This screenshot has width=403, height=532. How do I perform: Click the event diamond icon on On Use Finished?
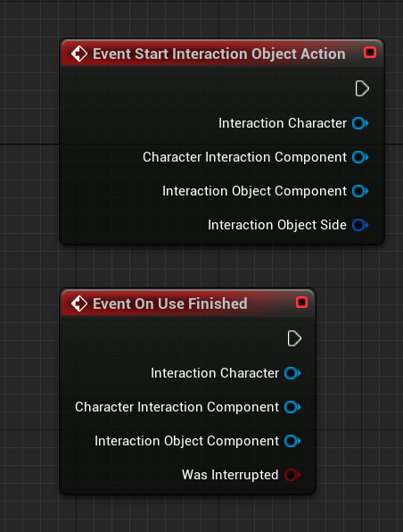tap(79, 303)
